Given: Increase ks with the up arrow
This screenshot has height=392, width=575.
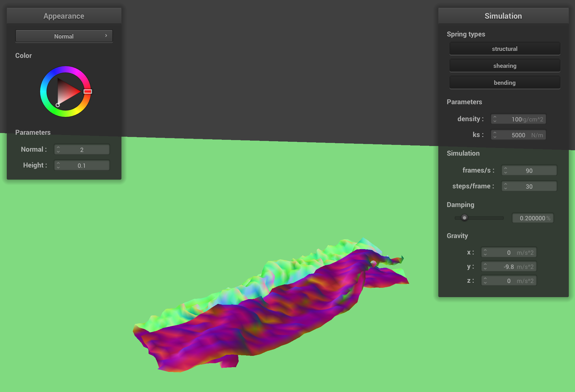Looking at the screenshot, I should click(x=495, y=133).
